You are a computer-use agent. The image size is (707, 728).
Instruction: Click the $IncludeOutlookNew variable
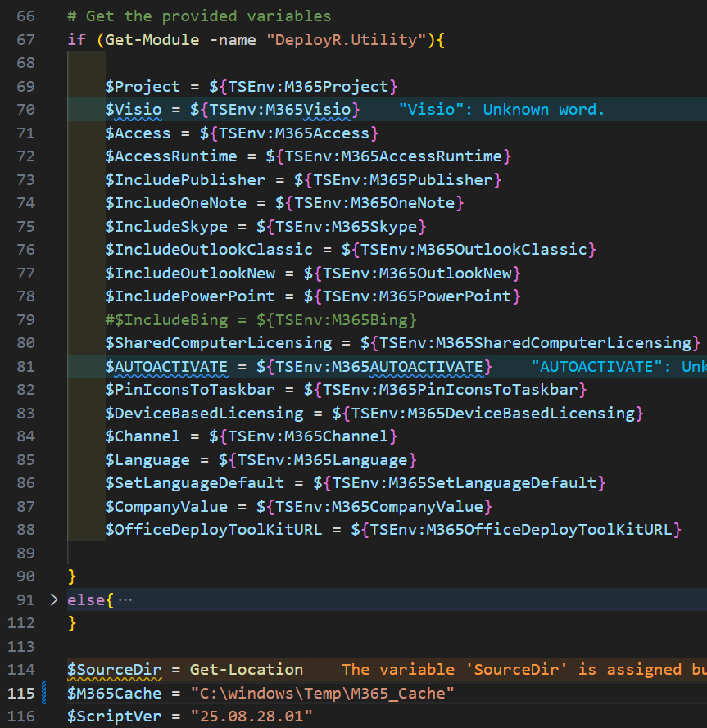point(190,273)
